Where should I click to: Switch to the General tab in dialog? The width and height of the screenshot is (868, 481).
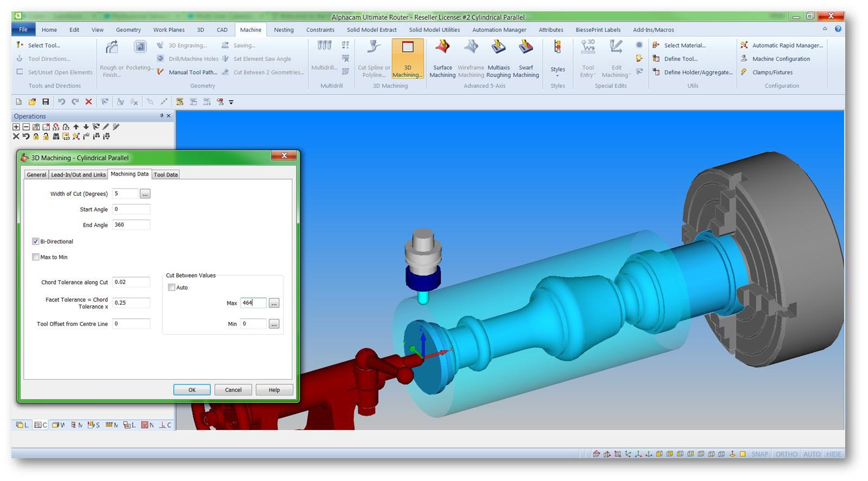click(x=36, y=175)
